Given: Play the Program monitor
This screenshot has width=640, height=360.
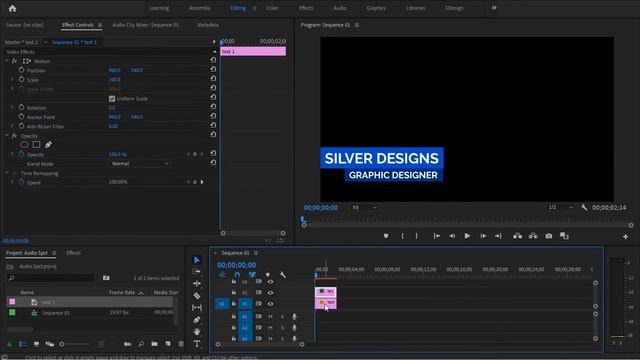Looking at the screenshot, I should [467, 236].
